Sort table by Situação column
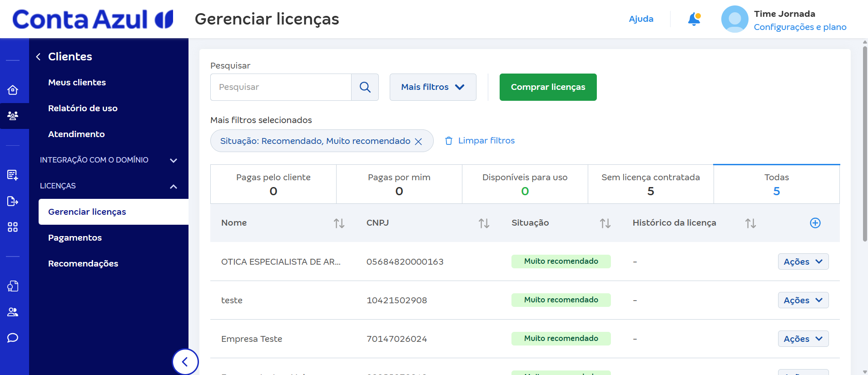Image resolution: width=868 pixels, height=375 pixels. click(605, 223)
